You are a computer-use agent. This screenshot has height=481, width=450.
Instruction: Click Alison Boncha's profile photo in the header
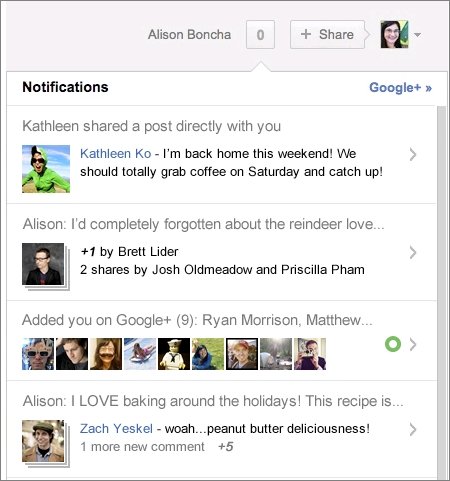coord(395,34)
